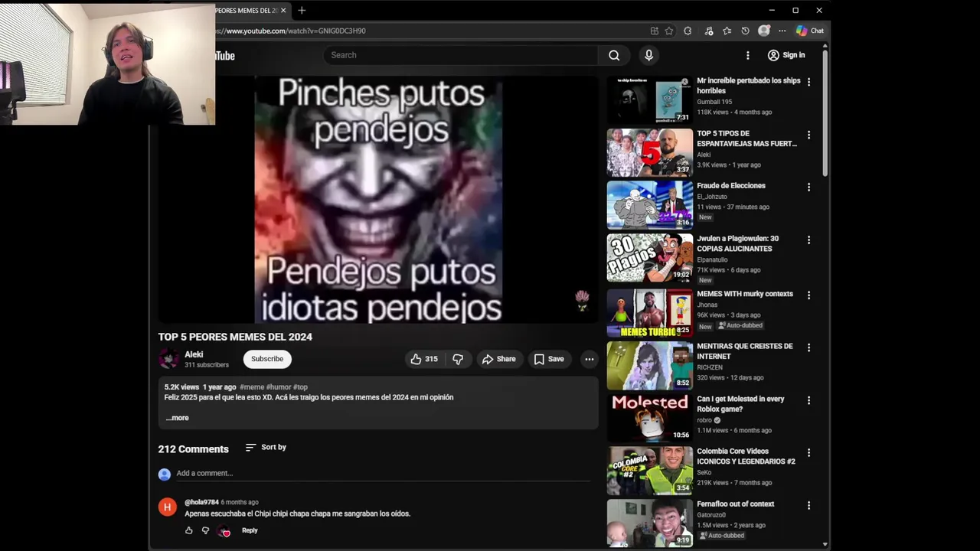
Task: Add page to favorites with star icon
Action: coord(669,31)
